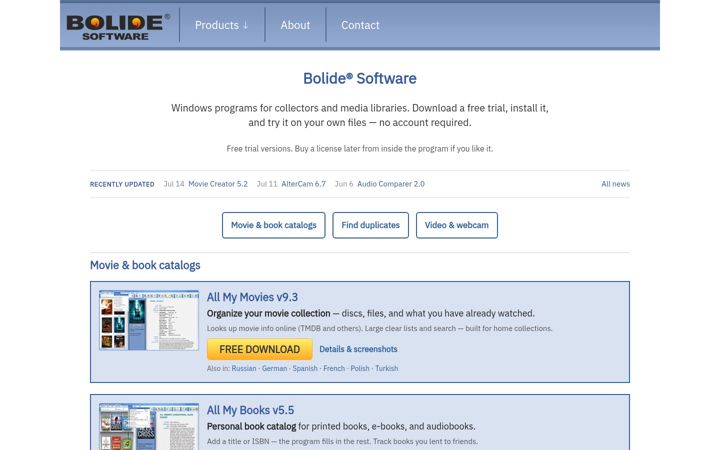Click the All My Books screenshot thumbnail
The width and height of the screenshot is (720, 450).
point(149,427)
